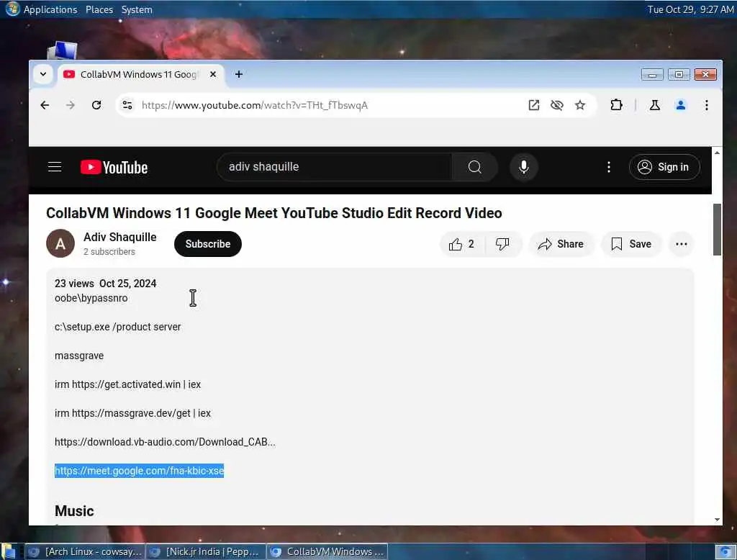Click the Sign in button
Screen dimensions: 737x560
[664, 167]
